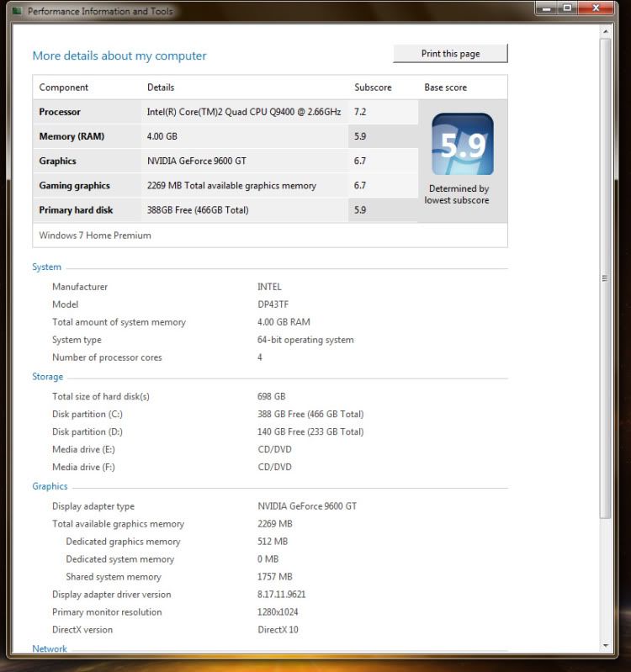Click the 'Media drive (F:)' label
This screenshot has width=631, height=672.
pyautogui.click(x=83, y=467)
